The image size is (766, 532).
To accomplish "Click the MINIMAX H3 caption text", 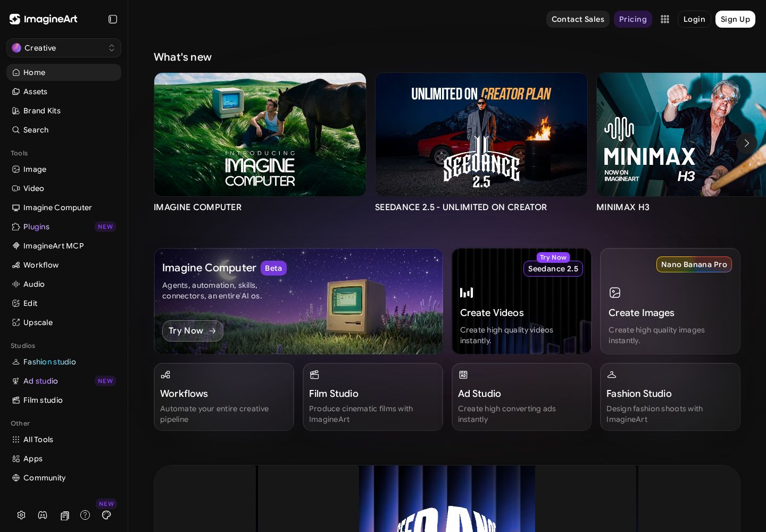I will pyautogui.click(x=623, y=207).
